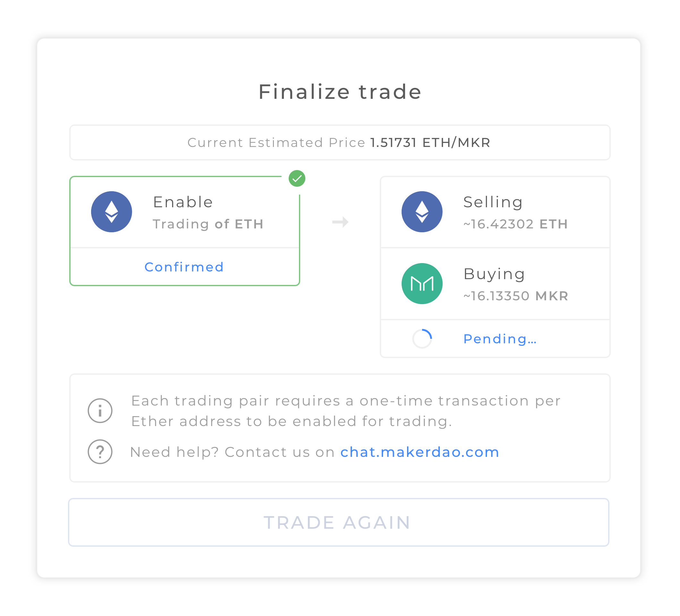
Task: Click the Ethereum icon in the Enable card
Action: 112,211
